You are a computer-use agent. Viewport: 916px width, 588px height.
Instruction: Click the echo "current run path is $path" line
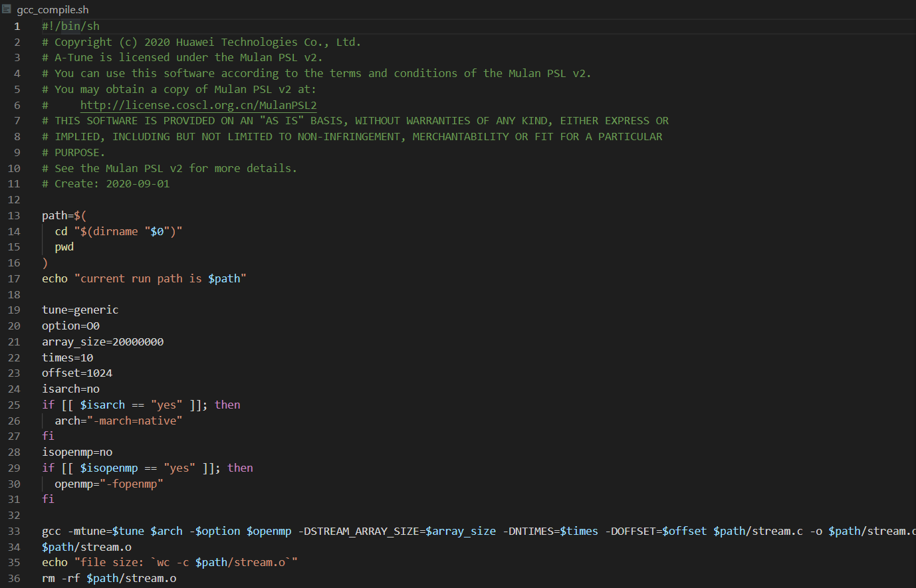pos(144,279)
